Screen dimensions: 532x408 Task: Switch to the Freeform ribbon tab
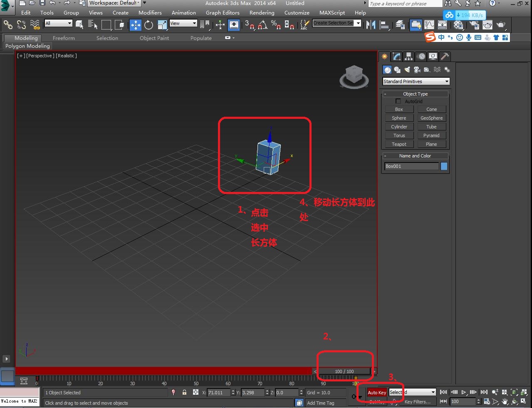point(64,38)
